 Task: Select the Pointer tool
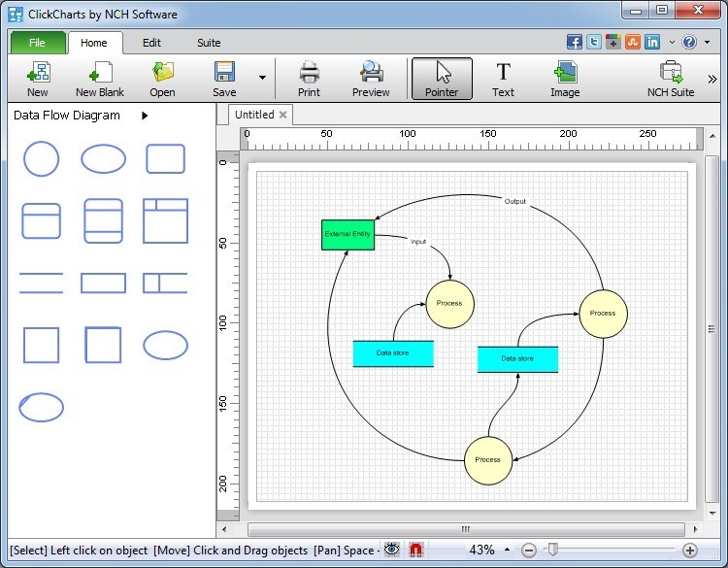pos(442,79)
